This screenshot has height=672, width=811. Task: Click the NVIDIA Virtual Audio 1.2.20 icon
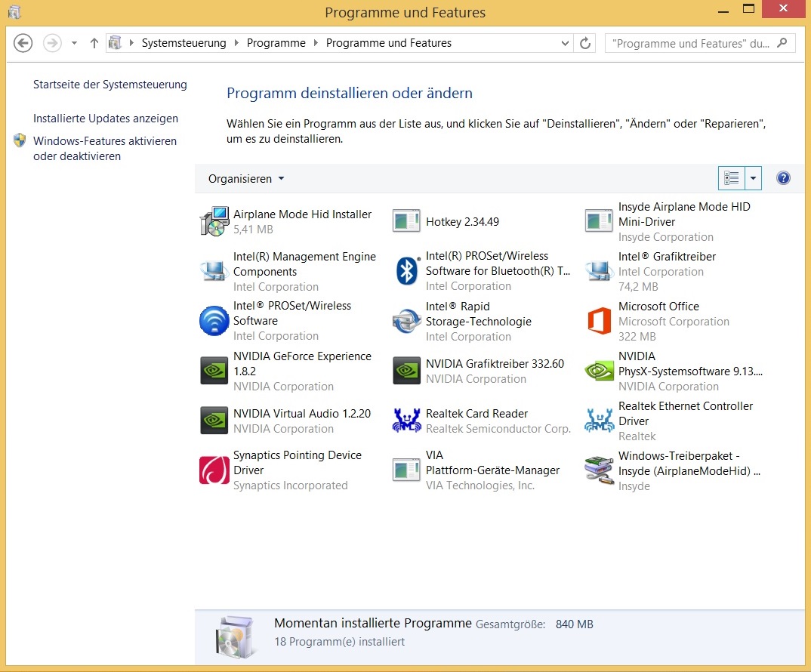[214, 420]
